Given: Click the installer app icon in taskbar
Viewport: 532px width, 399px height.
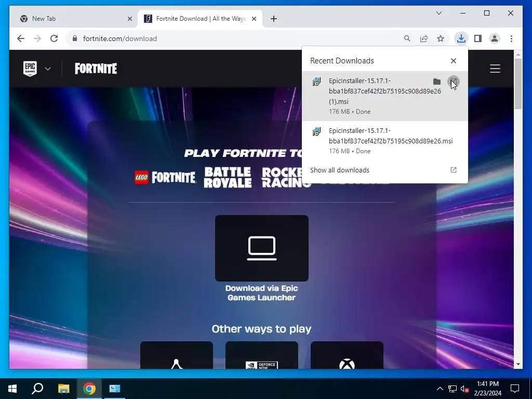Looking at the screenshot, I should (x=115, y=389).
